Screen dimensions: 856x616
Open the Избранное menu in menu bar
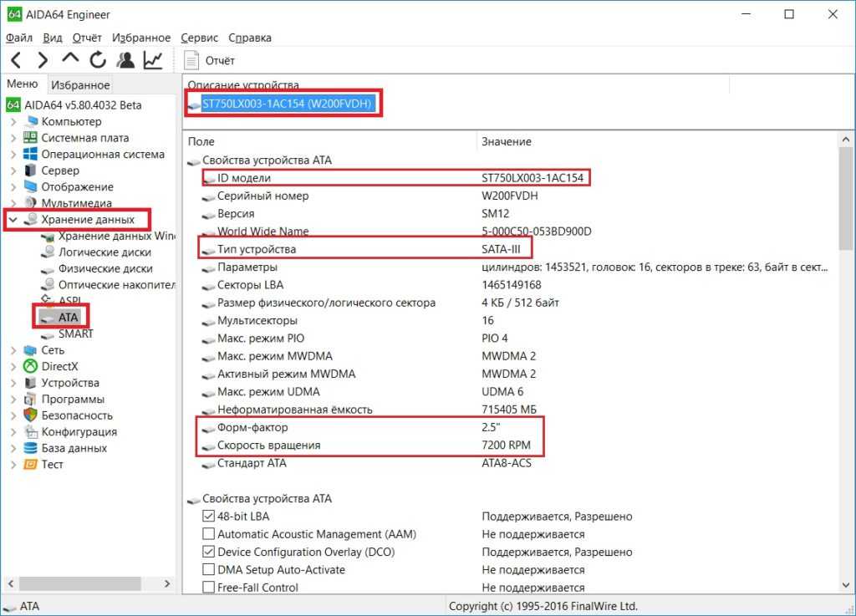(x=140, y=38)
